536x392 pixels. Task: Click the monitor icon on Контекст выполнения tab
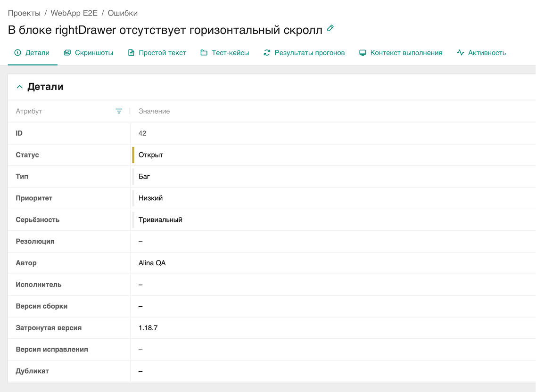point(363,53)
